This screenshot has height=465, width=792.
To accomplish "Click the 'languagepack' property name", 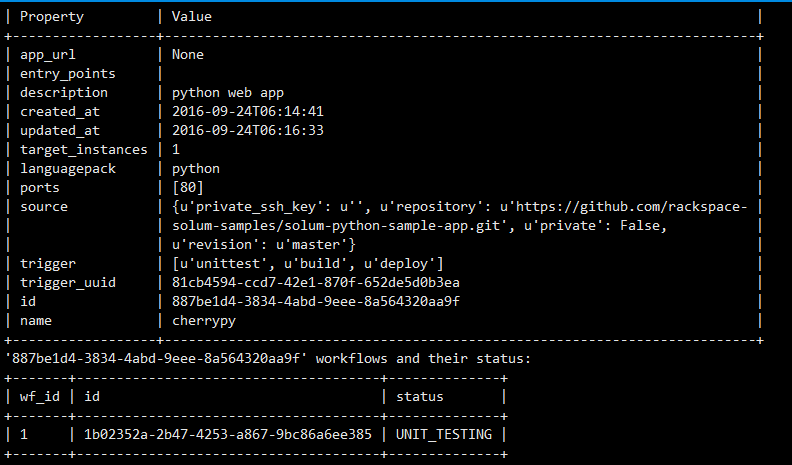I will [68, 169].
